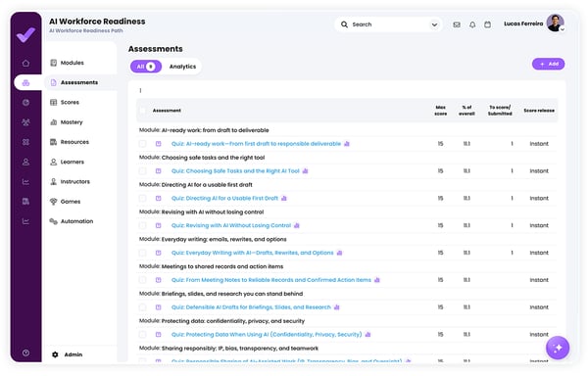Click the analytics chart icon after Choosing Safe Tasks quiz
The width and height of the screenshot is (588, 376).
pos(305,171)
